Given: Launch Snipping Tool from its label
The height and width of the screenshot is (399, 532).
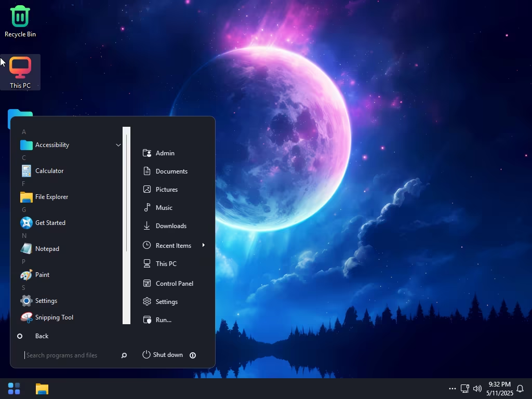Looking at the screenshot, I should tap(54, 317).
